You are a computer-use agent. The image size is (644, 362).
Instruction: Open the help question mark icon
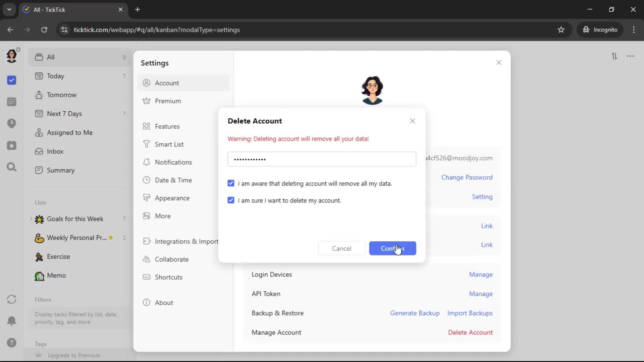click(11, 343)
